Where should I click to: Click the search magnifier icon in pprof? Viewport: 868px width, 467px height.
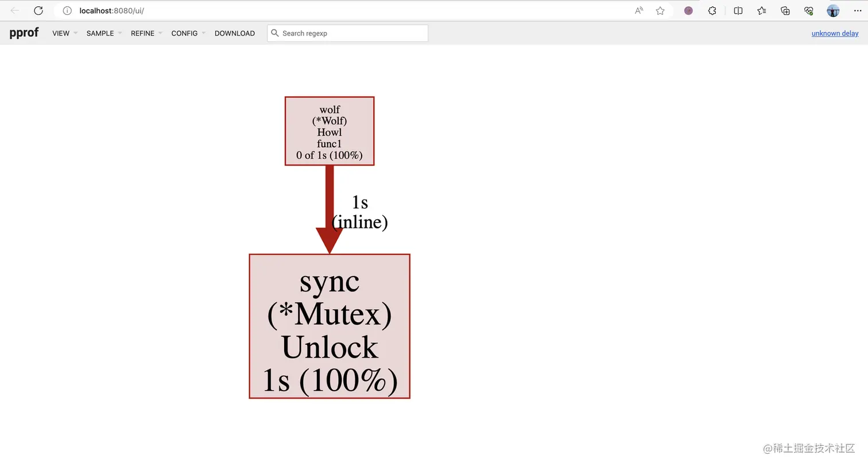point(275,33)
